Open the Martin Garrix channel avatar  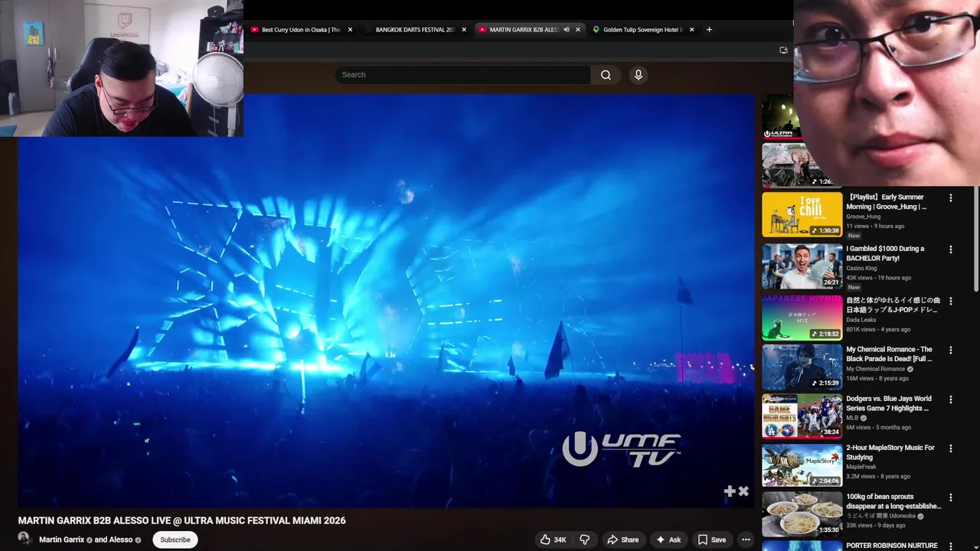(x=24, y=539)
